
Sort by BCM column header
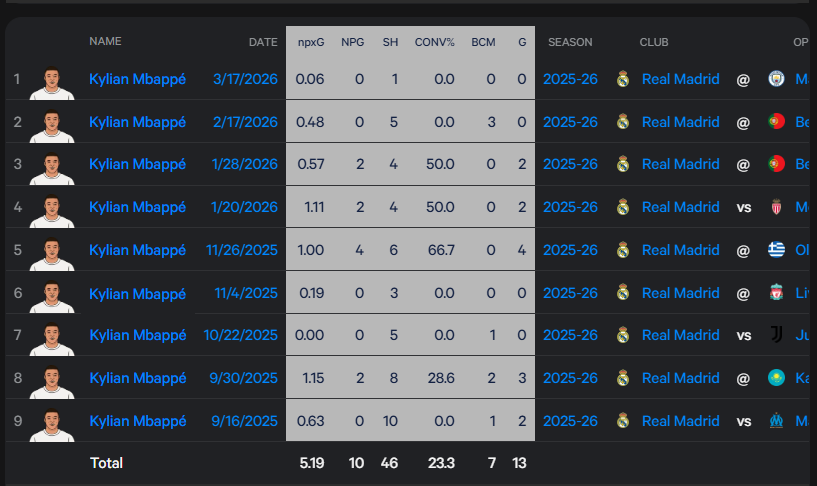[x=484, y=42]
